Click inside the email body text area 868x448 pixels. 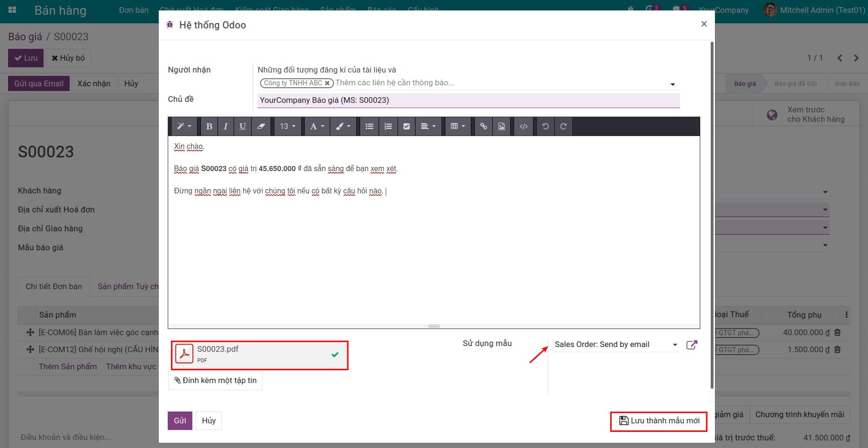click(x=434, y=230)
